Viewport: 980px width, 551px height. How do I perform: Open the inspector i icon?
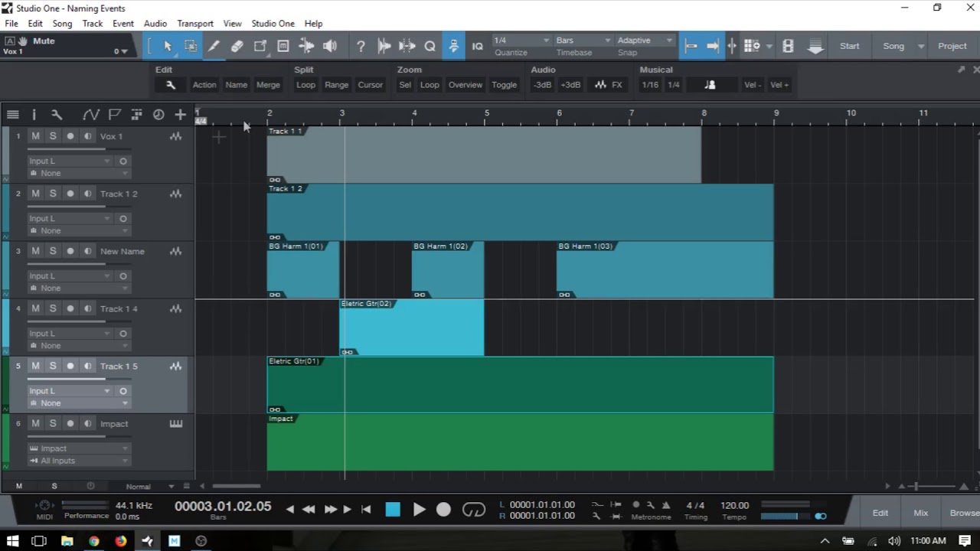click(34, 115)
